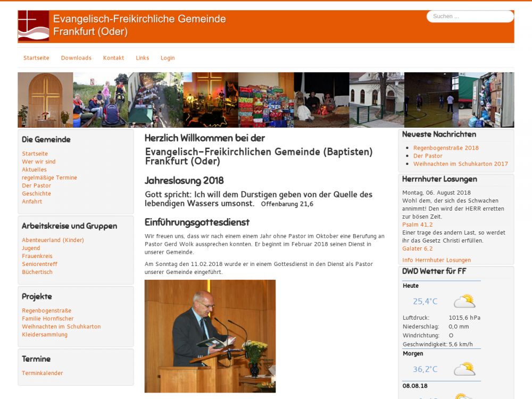Click 'Info Herrnhuter Losungen' link

pyautogui.click(x=436, y=260)
